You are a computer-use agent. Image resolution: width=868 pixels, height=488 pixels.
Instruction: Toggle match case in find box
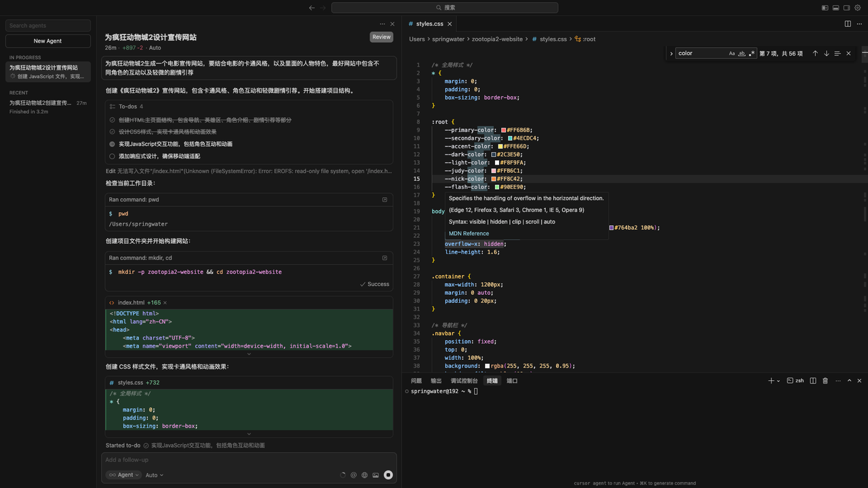(x=732, y=54)
